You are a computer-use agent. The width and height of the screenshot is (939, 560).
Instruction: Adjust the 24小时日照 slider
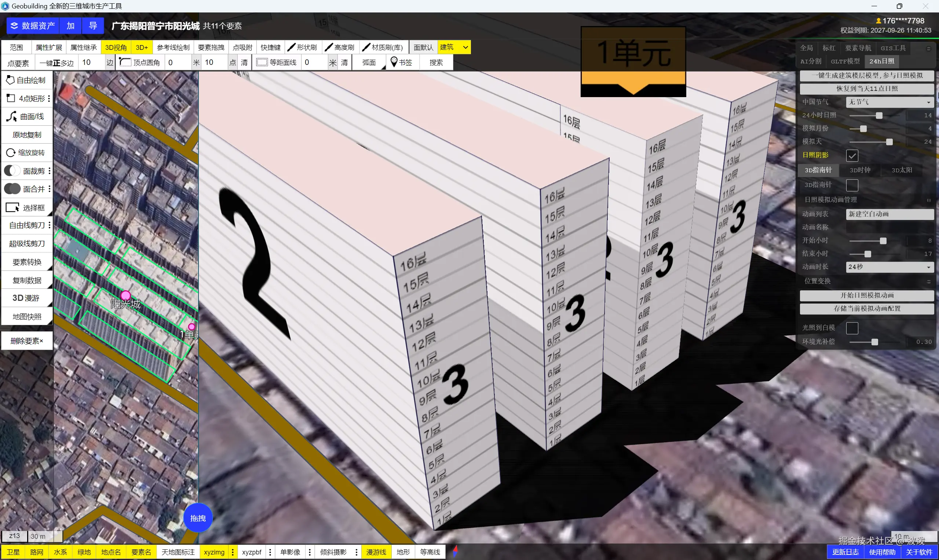878,115
